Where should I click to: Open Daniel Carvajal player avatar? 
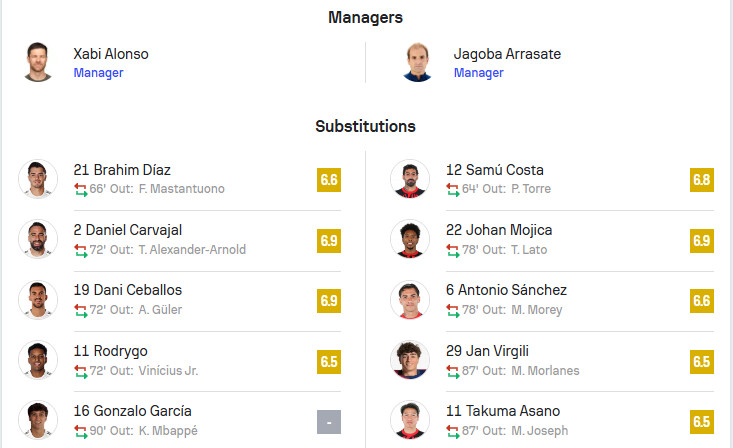pyautogui.click(x=38, y=239)
